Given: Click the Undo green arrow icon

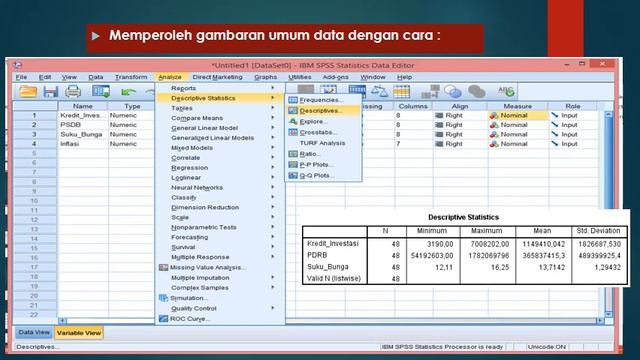Looking at the screenshot, I should click(x=128, y=92).
